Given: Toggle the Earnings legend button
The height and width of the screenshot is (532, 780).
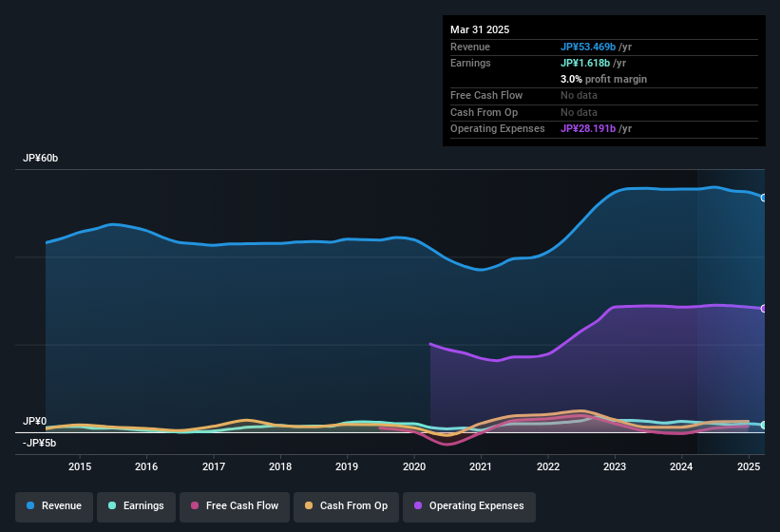Looking at the screenshot, I should click(x=136, y=506).
